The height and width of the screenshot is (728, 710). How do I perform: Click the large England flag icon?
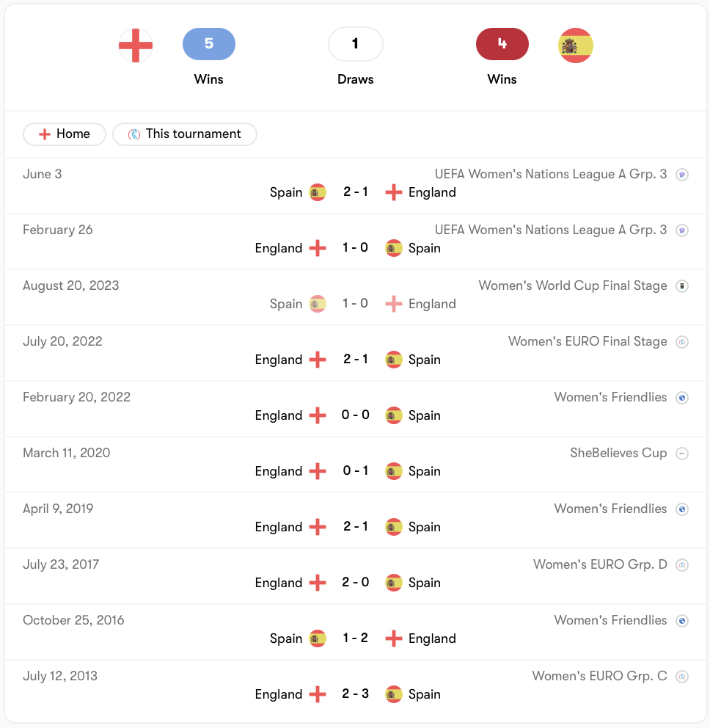tap(136, 45)
